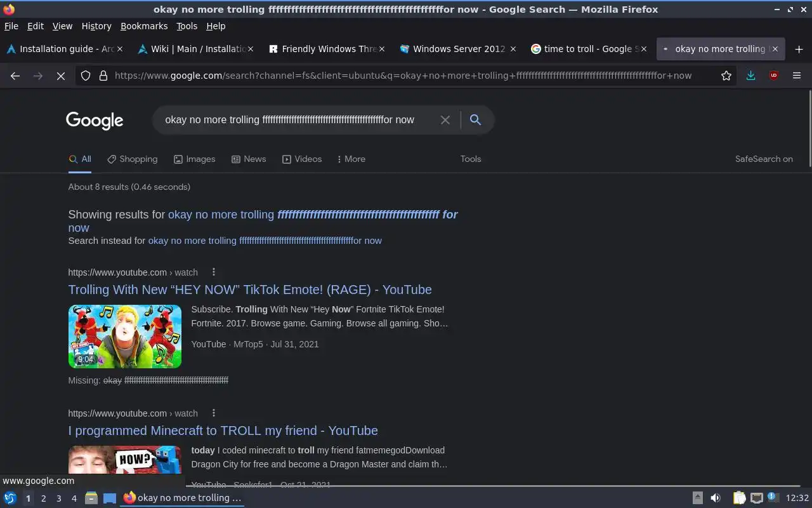812x508 pixels.
Task: Open SafeSearch on settings
Action: (x=764, y=159)
